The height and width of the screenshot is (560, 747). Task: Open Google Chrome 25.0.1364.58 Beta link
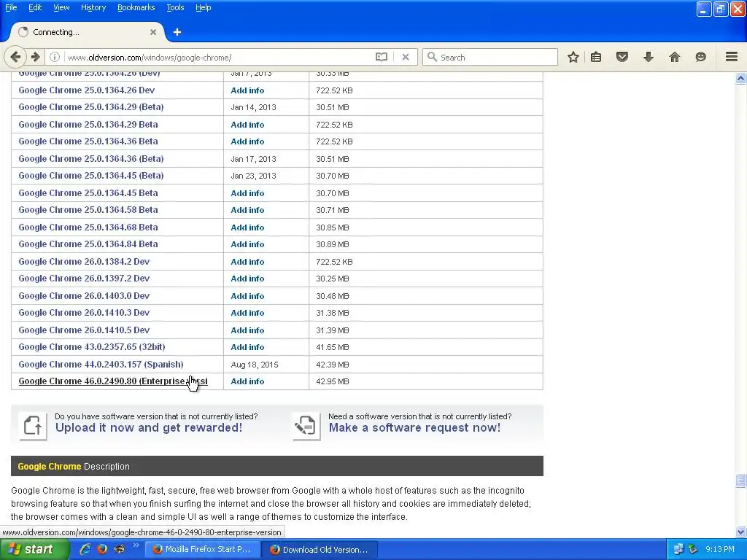coord(88,210)
